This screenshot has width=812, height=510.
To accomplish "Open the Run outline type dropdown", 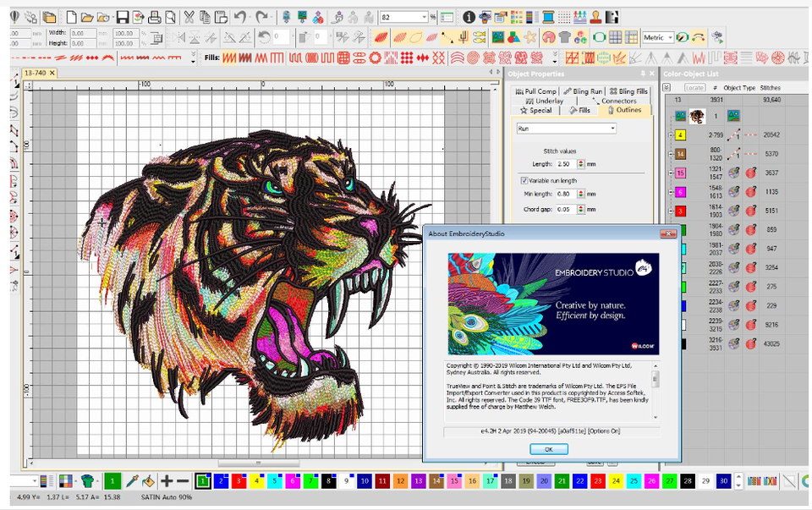I will tap(612, 129).
